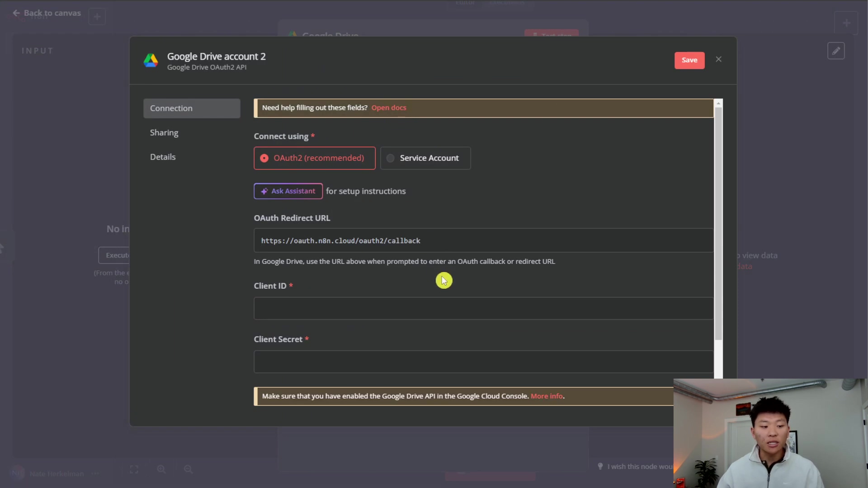Click the plus icon at top right
868x488 pixels.
coord(846,23)
